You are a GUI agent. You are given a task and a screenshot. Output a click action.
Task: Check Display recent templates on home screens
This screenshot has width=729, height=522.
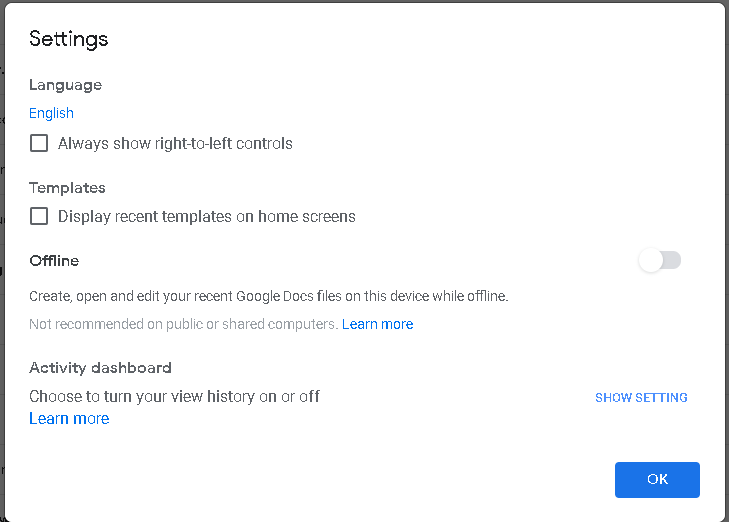pyautogui.click(x=39, y=216)
